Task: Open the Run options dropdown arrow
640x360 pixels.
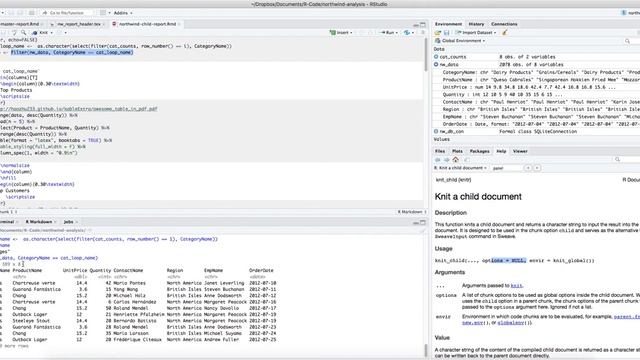Action: pyautogui.click(x=397, y=33)
